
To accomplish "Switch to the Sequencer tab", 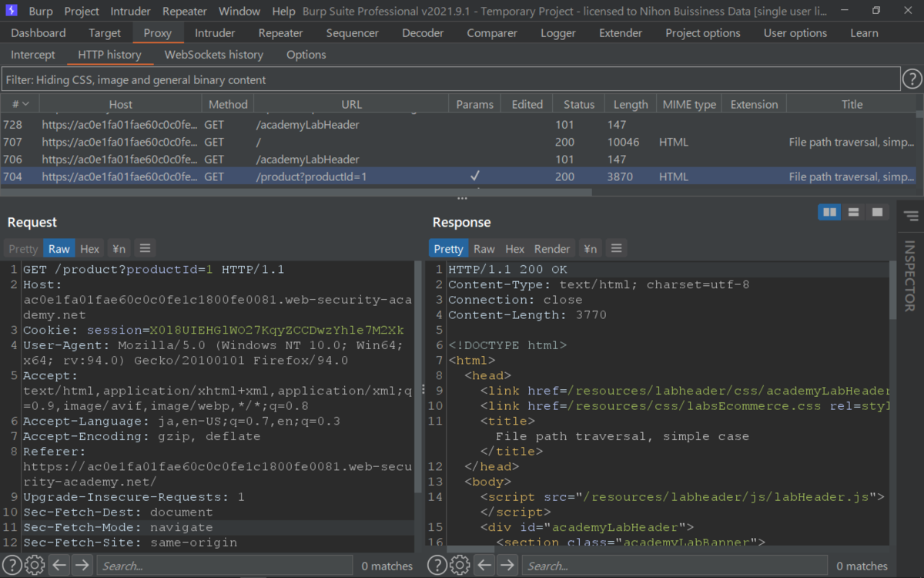I will pyautogui.click(x=353, y=33).
